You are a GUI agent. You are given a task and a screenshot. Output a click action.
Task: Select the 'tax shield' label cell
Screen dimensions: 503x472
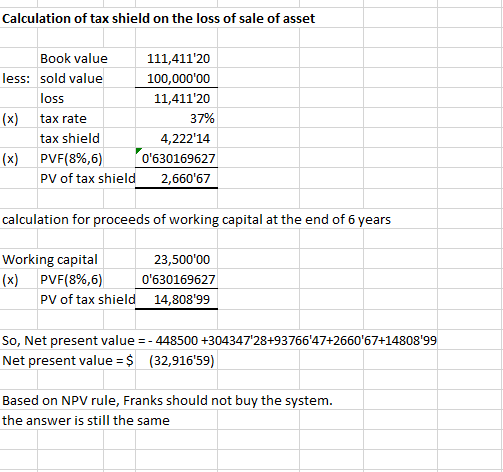(x=70, y=139)
